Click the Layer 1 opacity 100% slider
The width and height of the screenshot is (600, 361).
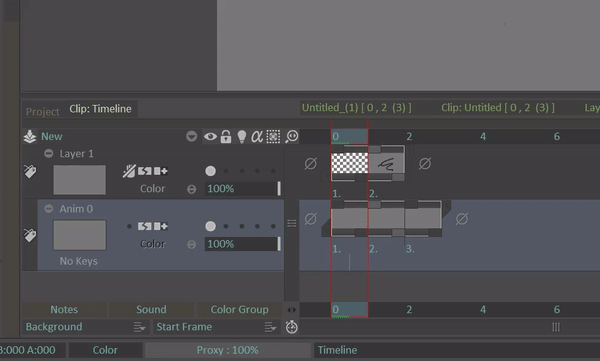click(243, 189)
